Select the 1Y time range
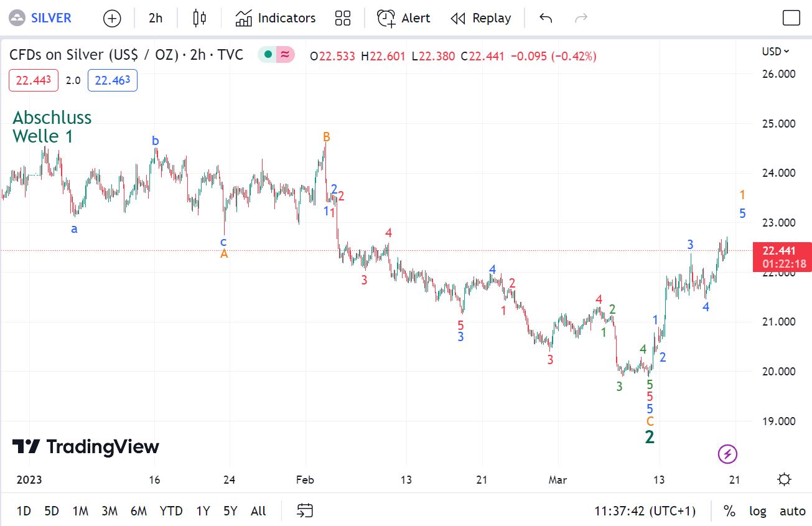The image size is (812, 526). [203, 511]
